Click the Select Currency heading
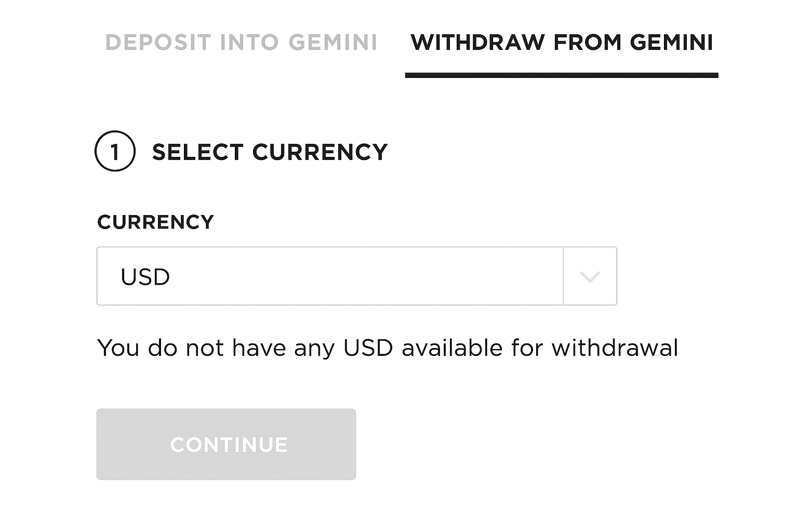Screen dimensions: 798x532 pyautogui.click(x=269, y=152)
